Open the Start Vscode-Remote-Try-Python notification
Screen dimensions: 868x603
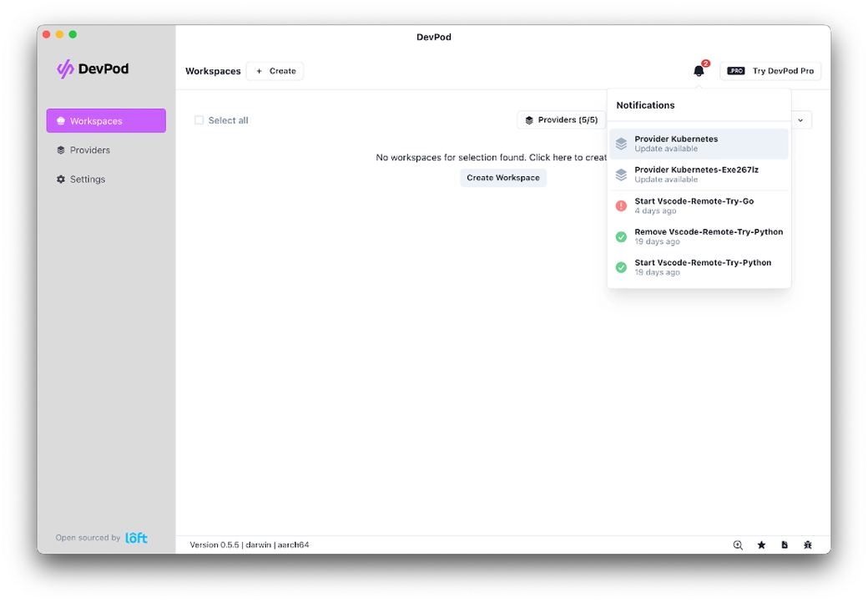[x=699, y=267]
